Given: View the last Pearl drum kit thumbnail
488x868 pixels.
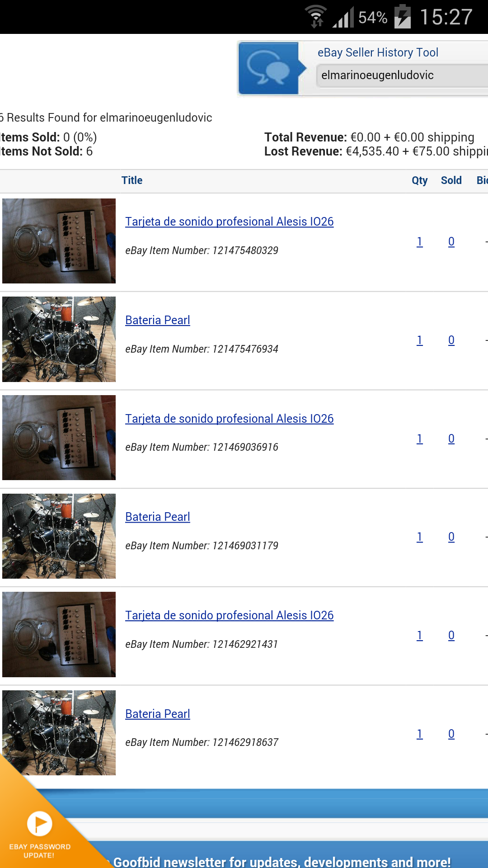Looking at the screenshot, I should 59,733.
